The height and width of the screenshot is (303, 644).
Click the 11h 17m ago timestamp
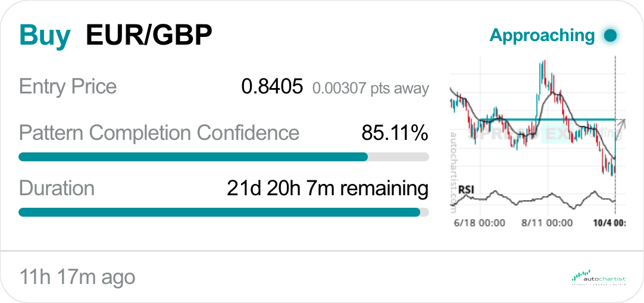pos(77,277)
